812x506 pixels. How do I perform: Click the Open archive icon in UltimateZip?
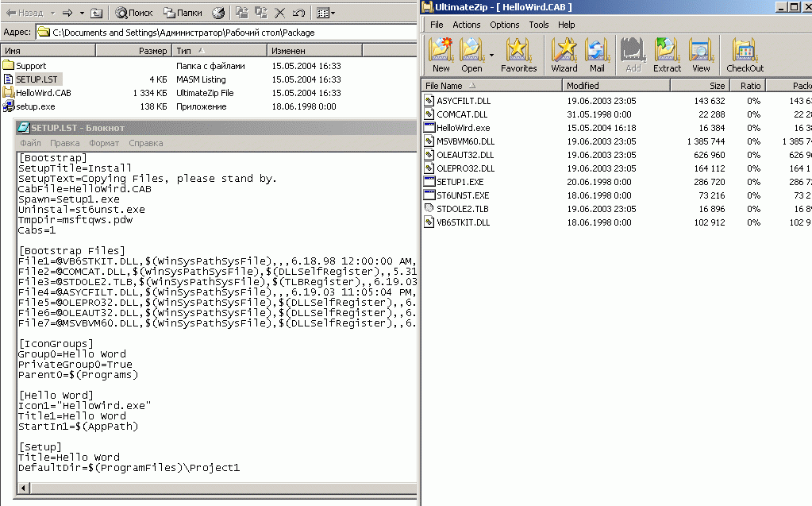[x=471, y=55]
